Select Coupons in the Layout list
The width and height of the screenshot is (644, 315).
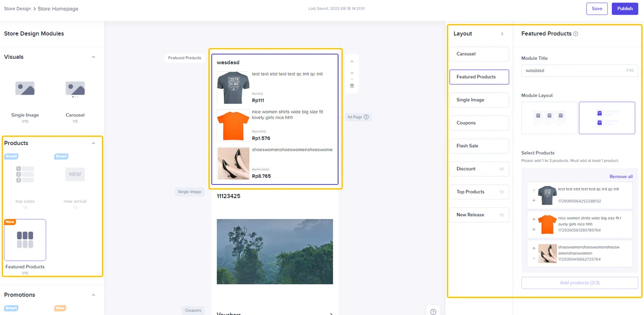click(x=478, y=123)
